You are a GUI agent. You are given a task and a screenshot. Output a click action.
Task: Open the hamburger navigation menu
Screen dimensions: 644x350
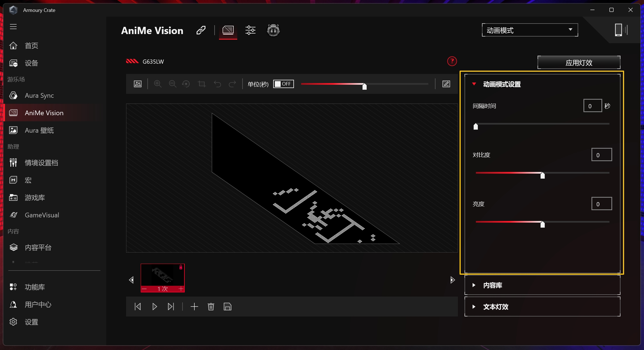tap(13, 27)
